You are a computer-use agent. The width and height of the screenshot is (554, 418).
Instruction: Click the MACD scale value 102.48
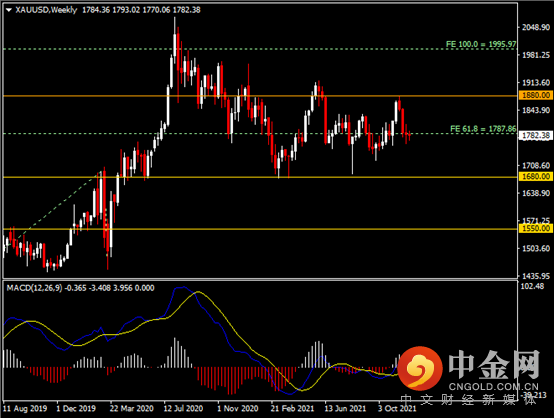click(533, 286)
